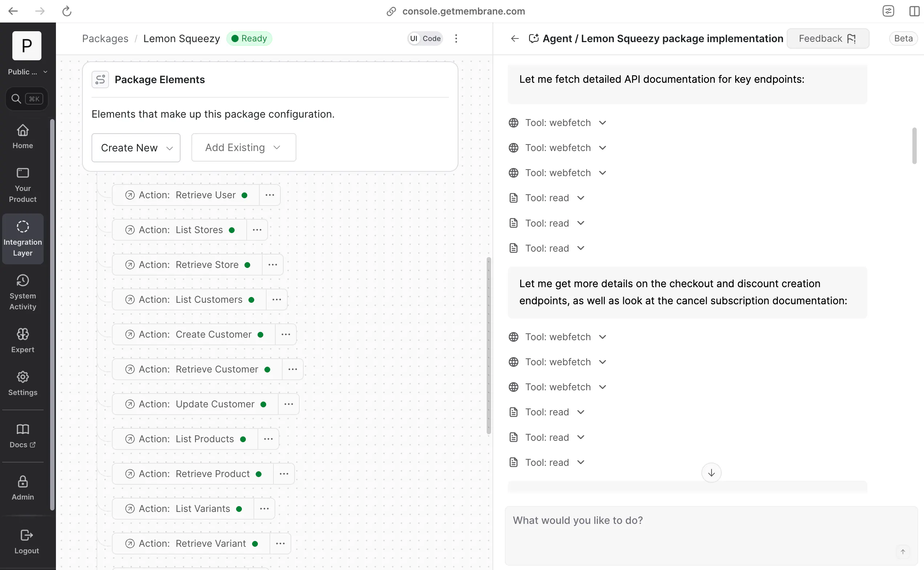Click the back arrow in Agent panel
The image size is (924, 570).
click(x=515, y=38)
